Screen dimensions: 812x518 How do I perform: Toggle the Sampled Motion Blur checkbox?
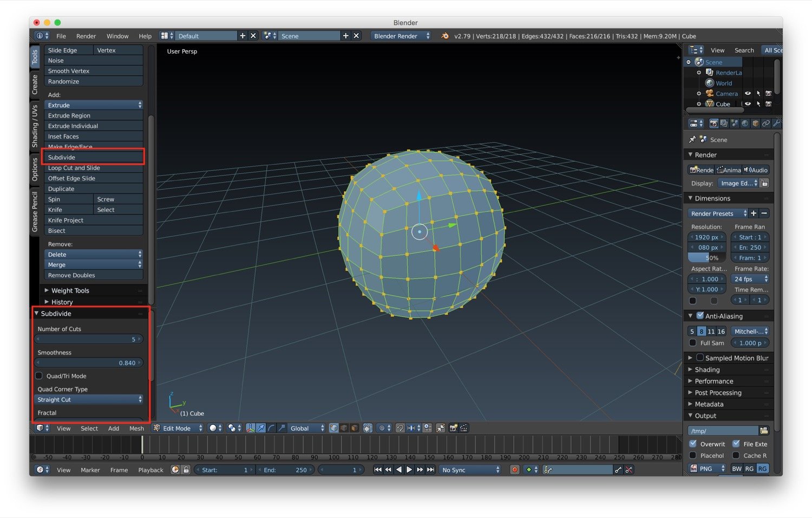click(x=700, y=358)
